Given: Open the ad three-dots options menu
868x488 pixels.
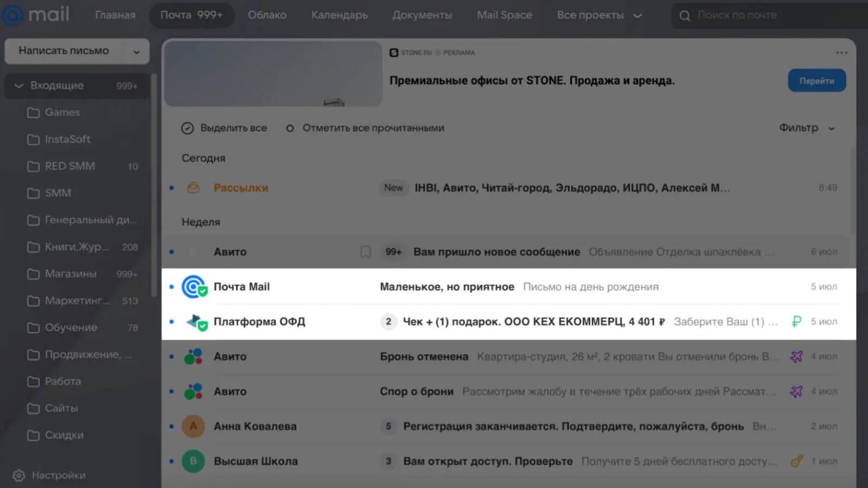Looking at the screenshot, I should (x=841, y=53).
